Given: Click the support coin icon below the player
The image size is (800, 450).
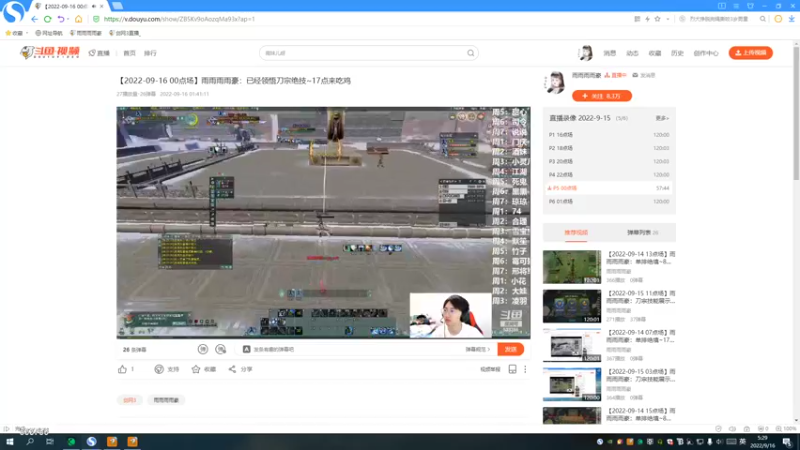Looking at the screenshot, I should tap(159, 369).
